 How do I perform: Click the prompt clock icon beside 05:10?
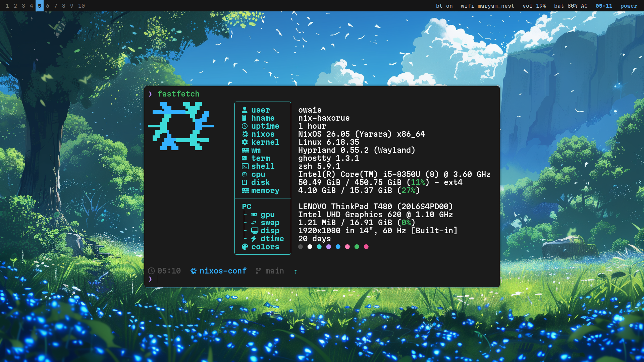coord(152,271)
